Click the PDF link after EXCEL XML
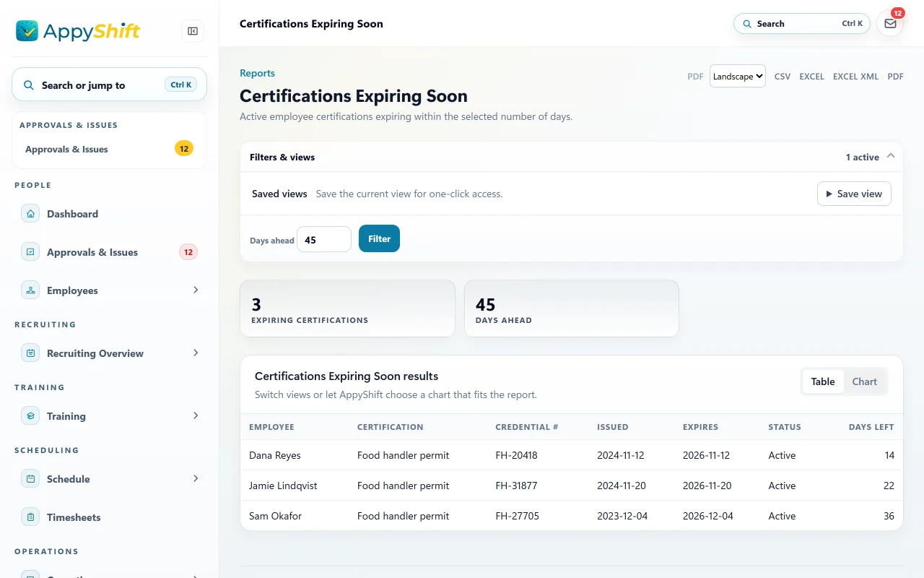Viewport: 924px width, 578px height. click(895, 77)
